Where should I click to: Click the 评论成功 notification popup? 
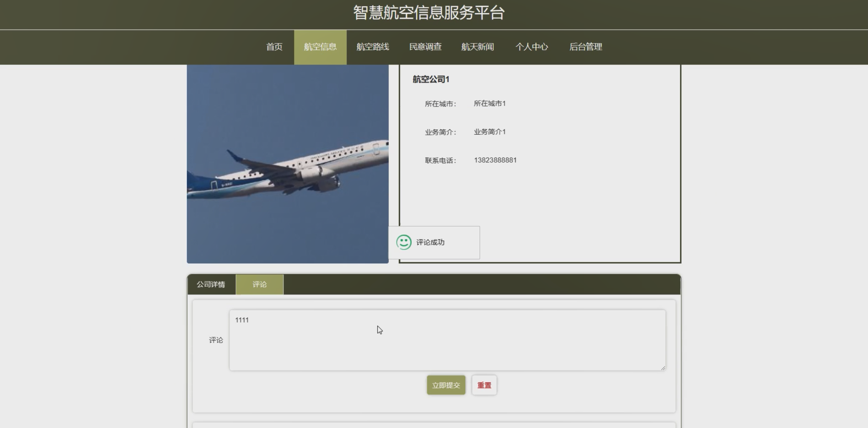tap(434, 243)
